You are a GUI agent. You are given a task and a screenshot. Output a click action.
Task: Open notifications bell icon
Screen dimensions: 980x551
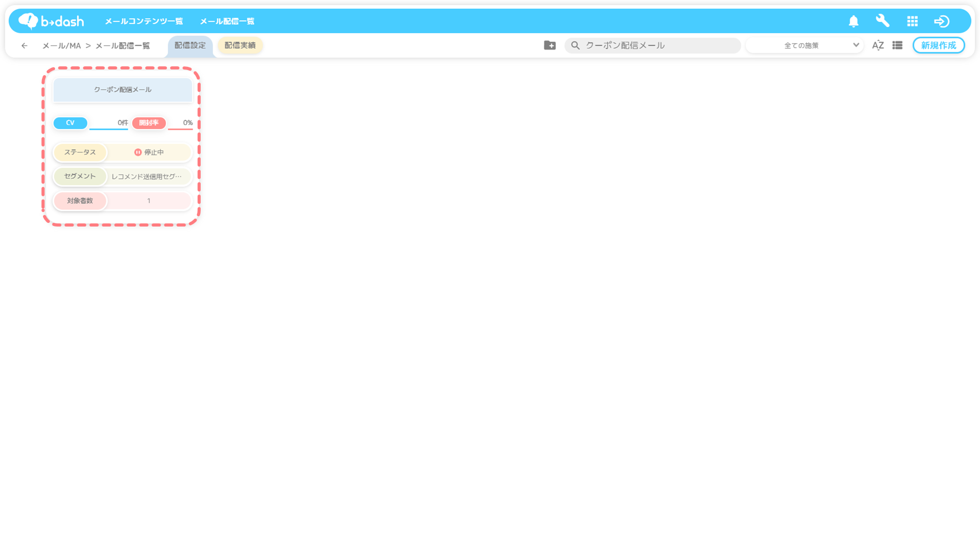point(853,21)
